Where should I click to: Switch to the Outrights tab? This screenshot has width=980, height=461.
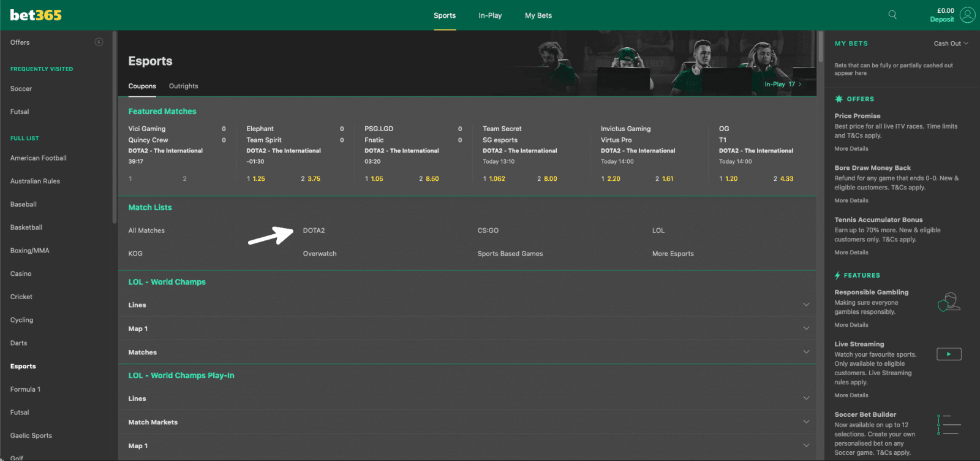(183, 86)
